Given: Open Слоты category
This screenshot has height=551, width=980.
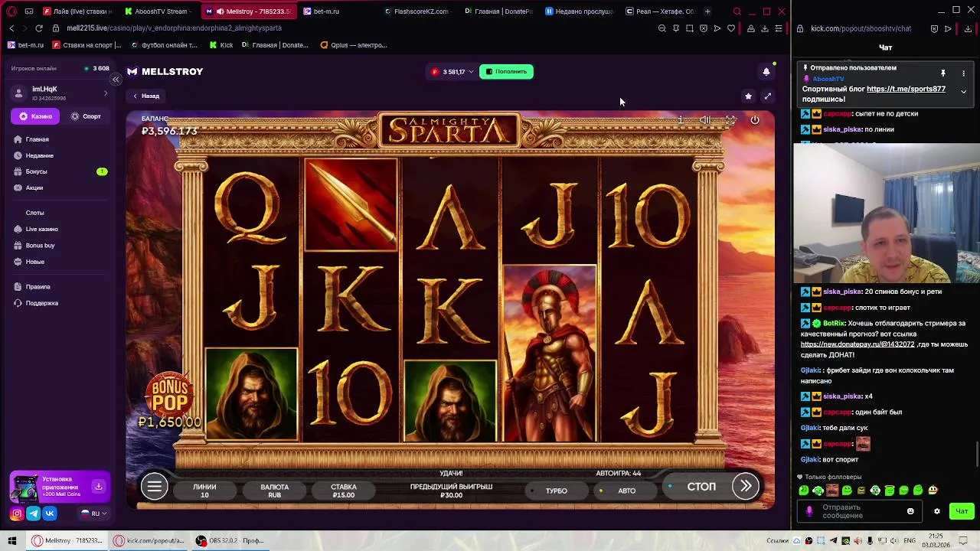Looking at the screenshot, I should click(34, 213).
